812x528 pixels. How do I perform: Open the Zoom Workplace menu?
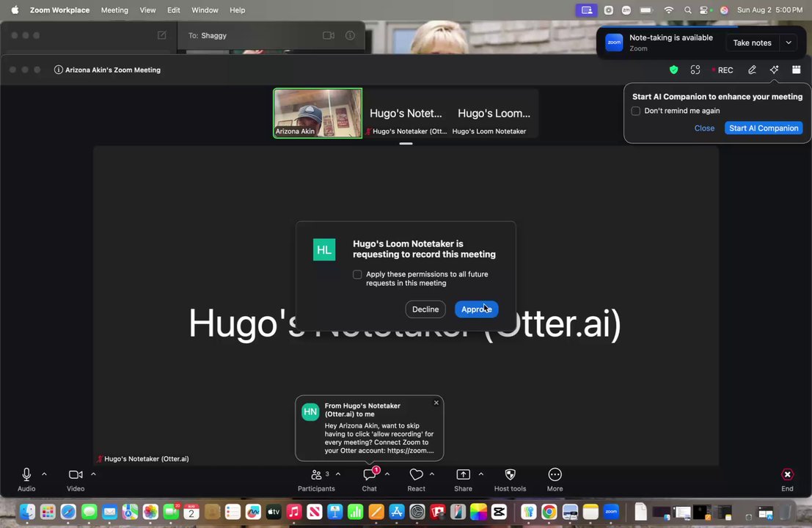[59, 10]
